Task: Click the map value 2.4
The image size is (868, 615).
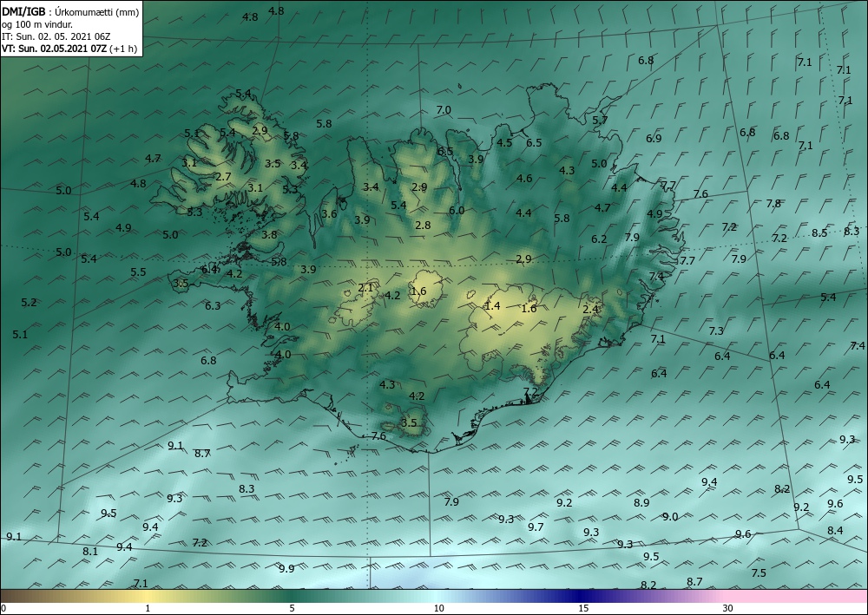Action: coord(591,309)
